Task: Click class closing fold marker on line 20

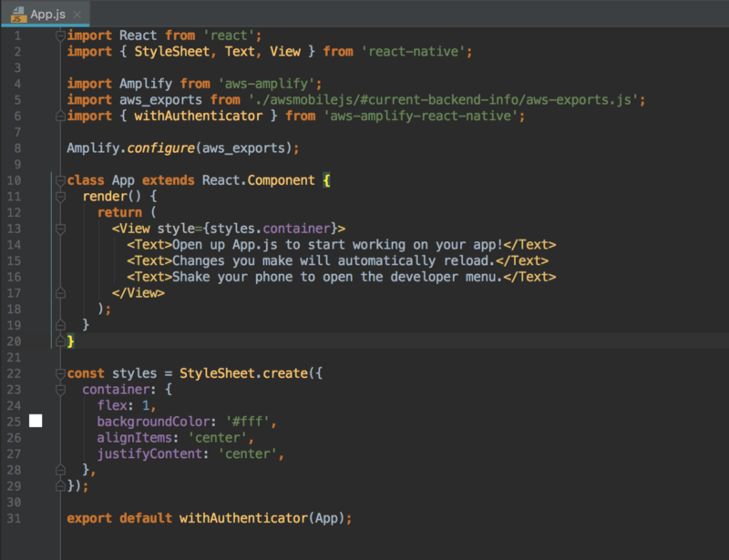Action: pos(60,341)
